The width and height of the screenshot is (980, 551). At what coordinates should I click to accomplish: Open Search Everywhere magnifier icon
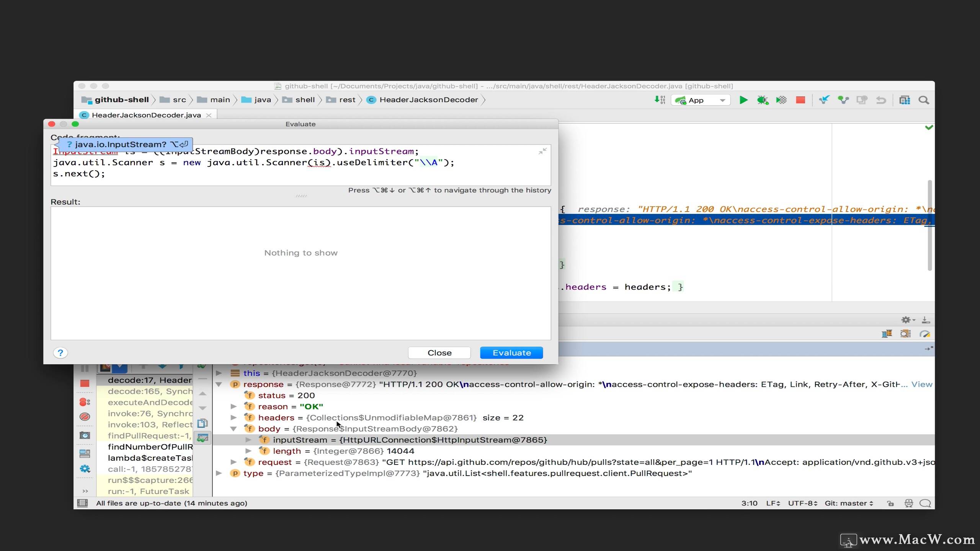(x=924, y=100)
